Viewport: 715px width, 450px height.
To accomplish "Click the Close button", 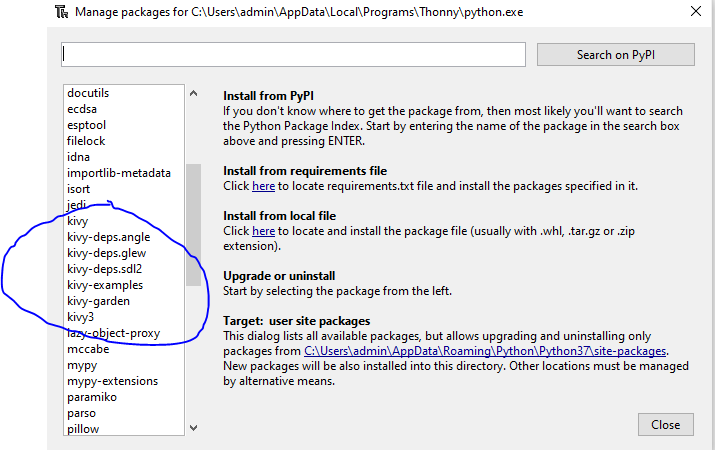I will coord(666,424).
